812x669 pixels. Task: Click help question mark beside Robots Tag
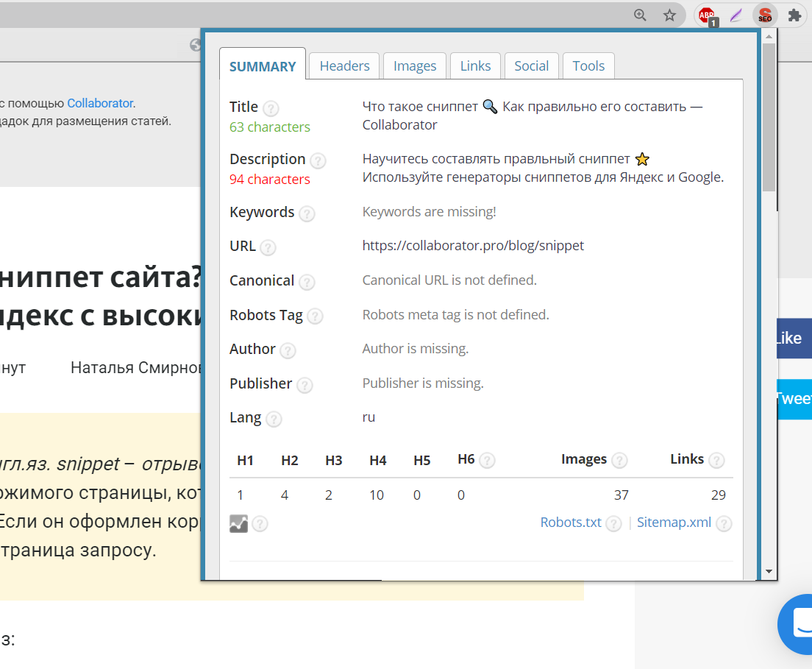pyautogui.click(x=315, y=316)
